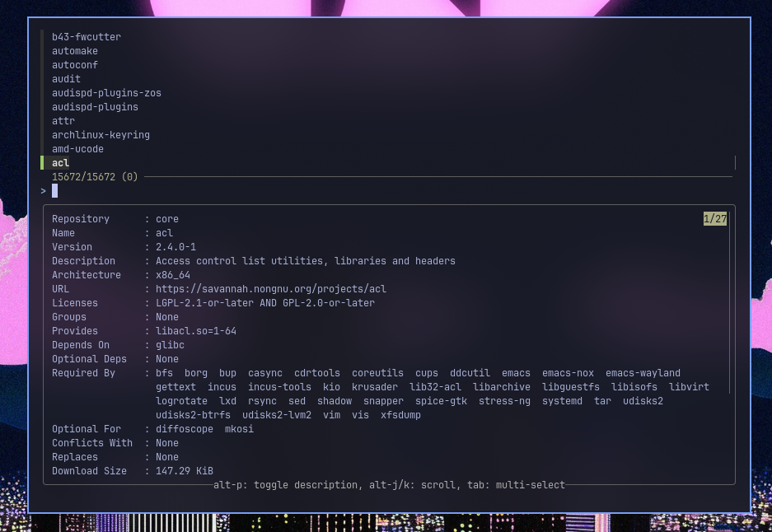772x532 pixels.
Task: Click udisks2-btrfs in Required By list
Action: coord(193,415)
